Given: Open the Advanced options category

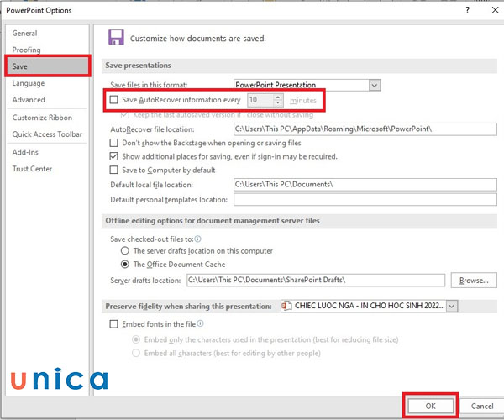Looking at the screenshot, I should (x=29, y=100).
